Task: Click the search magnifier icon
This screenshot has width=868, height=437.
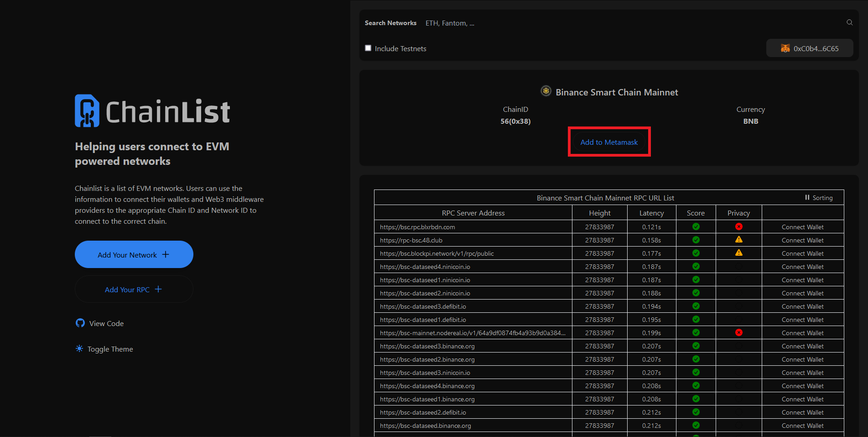Action: click(x=849, y=22)
